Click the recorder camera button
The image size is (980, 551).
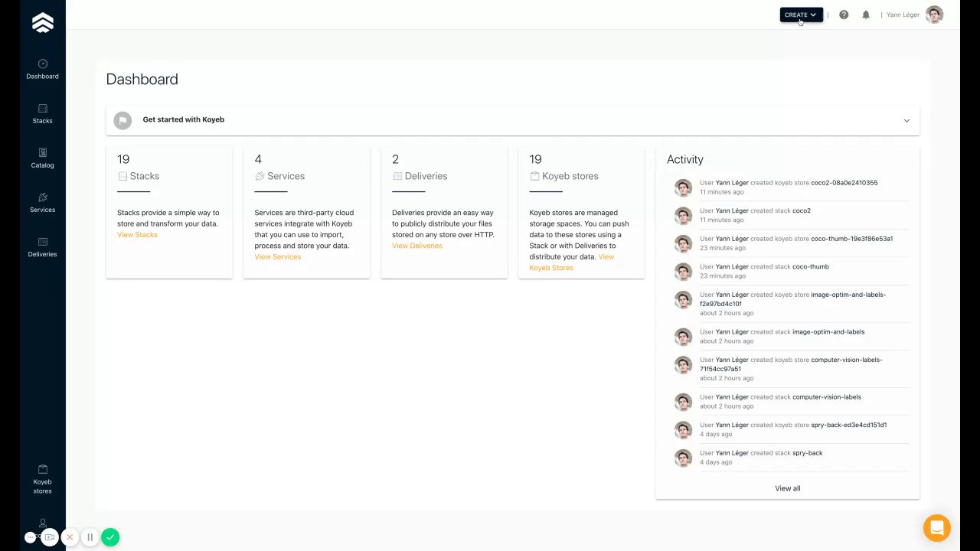pyautogui.click(x=50, y=537)
